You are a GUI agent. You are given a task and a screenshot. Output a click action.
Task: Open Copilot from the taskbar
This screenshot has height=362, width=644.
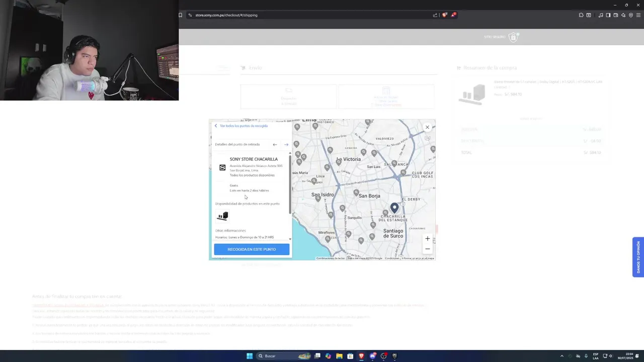pos(328,356)
